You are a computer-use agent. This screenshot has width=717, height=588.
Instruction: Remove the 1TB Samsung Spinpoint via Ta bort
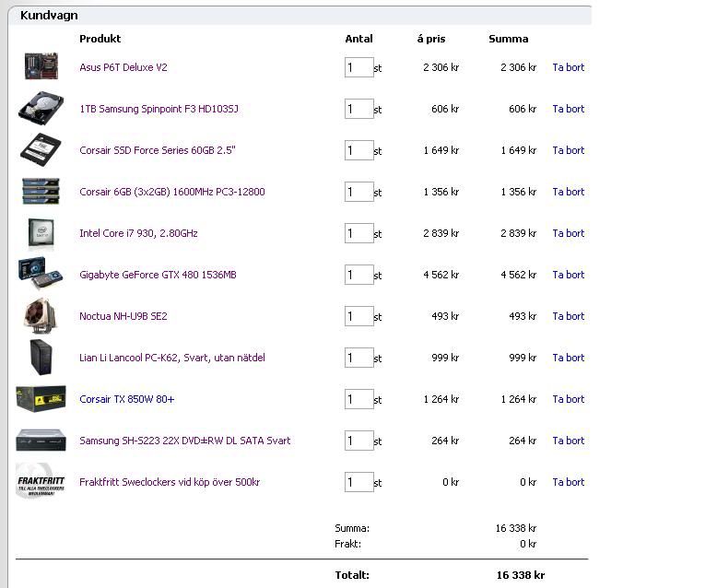coord(568,109)
